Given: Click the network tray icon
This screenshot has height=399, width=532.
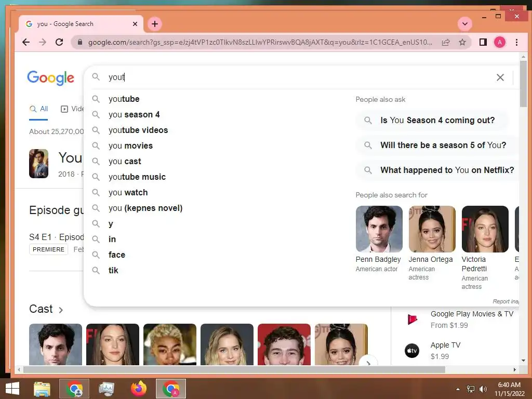Looking at the screenshot, I should click(471, 389).
